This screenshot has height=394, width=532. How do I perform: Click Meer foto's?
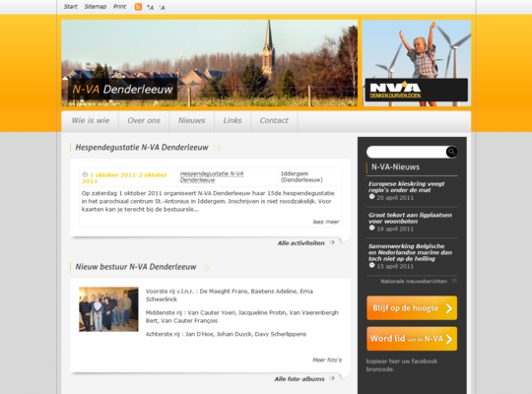(x=327, y=361)
